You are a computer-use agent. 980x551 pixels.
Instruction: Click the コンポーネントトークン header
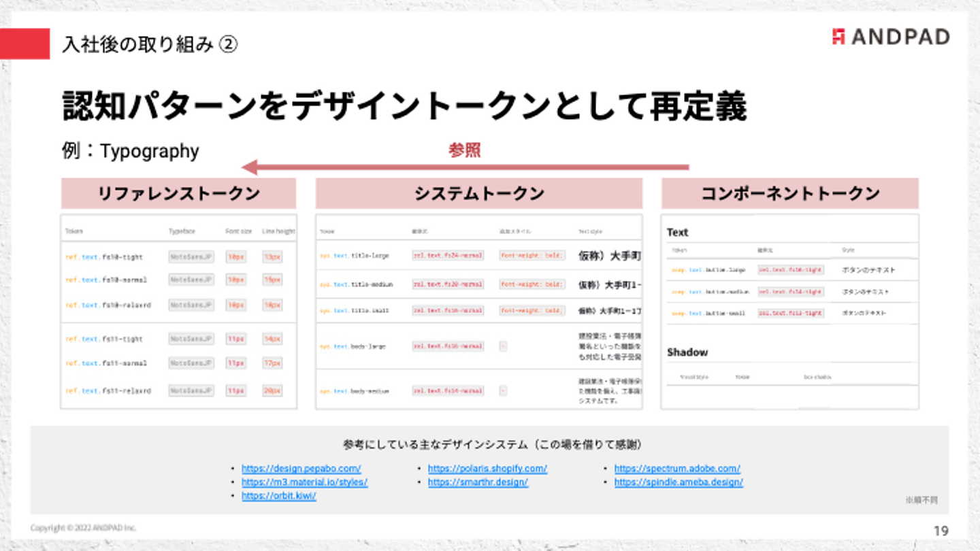click(x=790, y=194)
